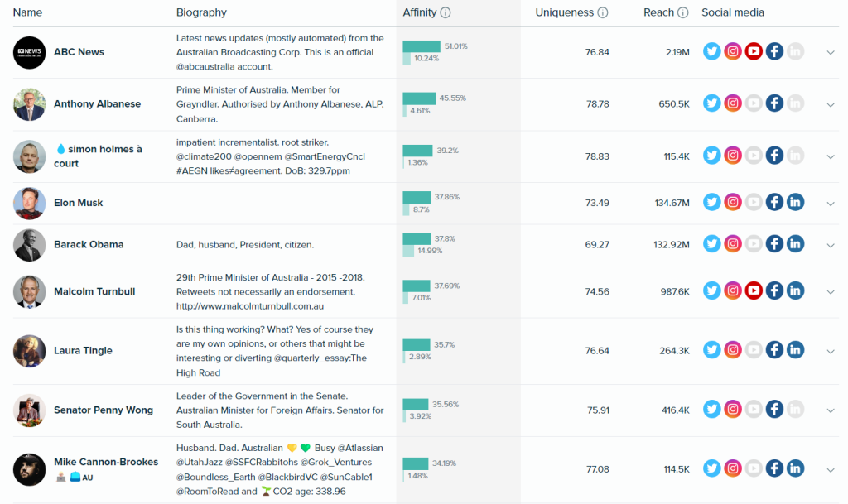The height and width of the screenshot is (504, 848).
Task: Open ABC News Twitter profile icon
Action: click(712, 51)
